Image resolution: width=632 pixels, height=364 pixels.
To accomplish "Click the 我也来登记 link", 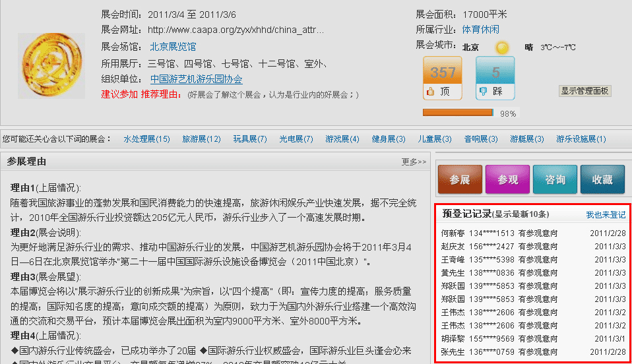I will click(x=606, y=215).
